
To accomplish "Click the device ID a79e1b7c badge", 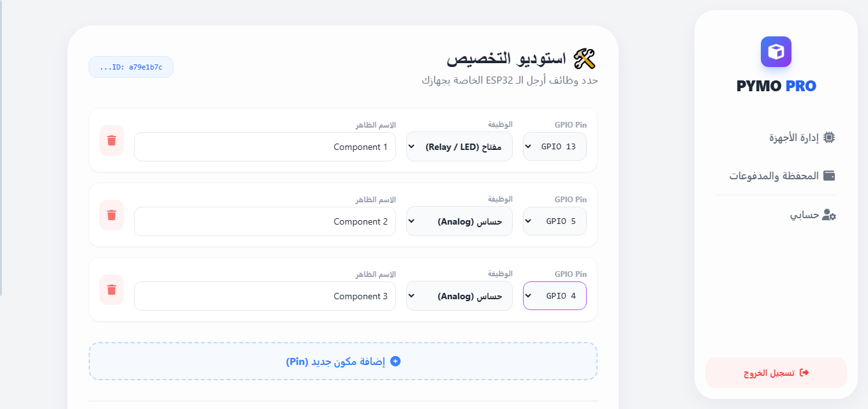I will 131,67.
